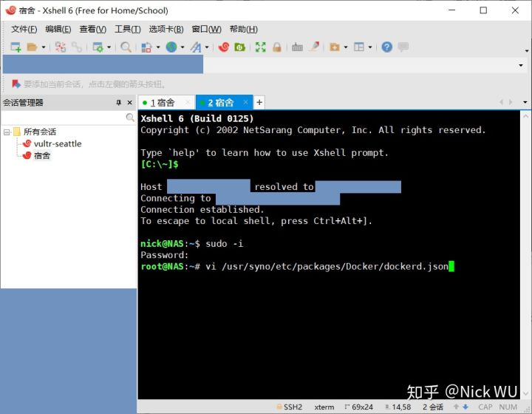The width and height of the screenshot is (532, 414).
Task: Open the toolbar options overflow arrow
Action: click(x=527, y=51)
